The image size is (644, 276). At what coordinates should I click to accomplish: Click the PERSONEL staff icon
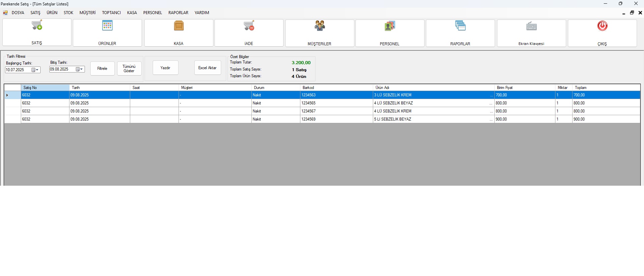click(x=390, y=26)
